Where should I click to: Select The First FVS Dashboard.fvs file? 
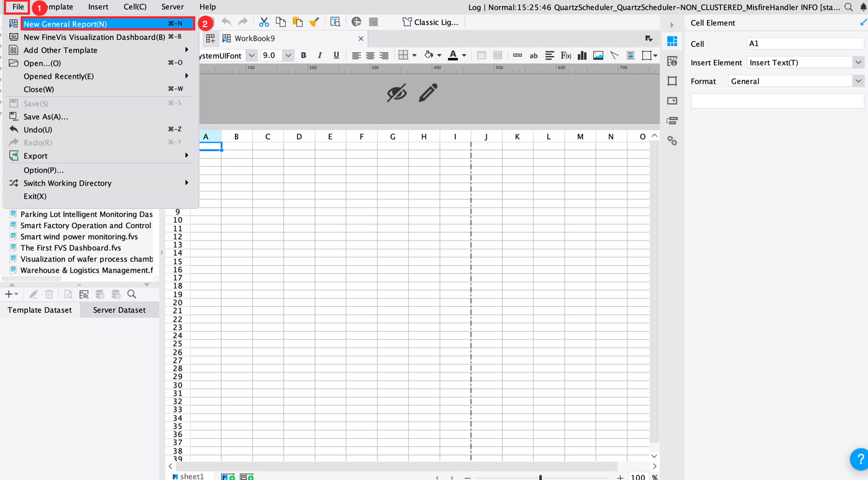[x=71, y=248]
